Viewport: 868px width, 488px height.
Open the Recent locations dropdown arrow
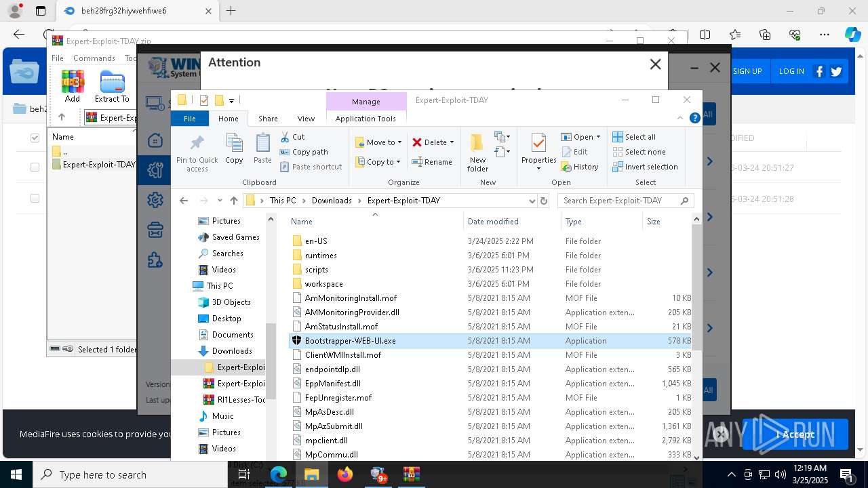pos(220,201)
